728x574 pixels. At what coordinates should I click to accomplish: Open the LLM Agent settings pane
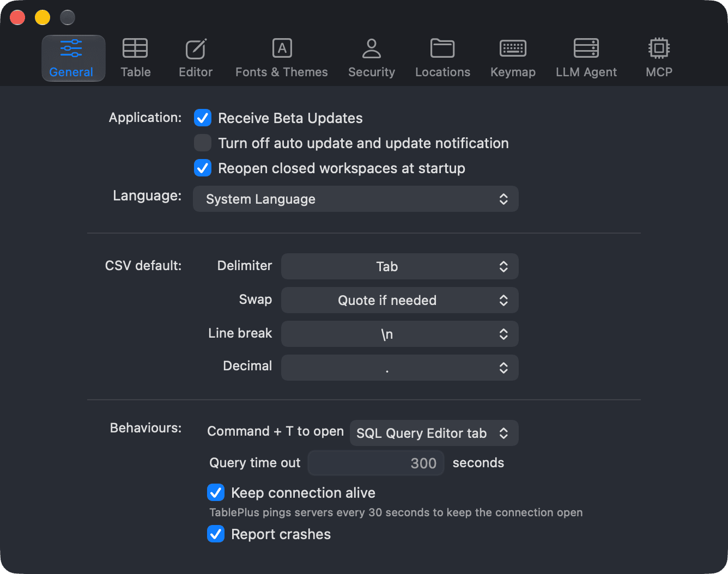pos(586,58)
